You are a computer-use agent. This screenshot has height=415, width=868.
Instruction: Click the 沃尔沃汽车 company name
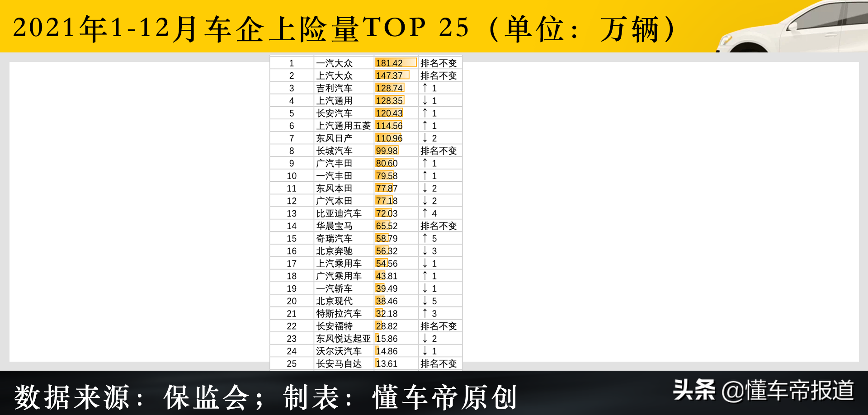[339, 351]
